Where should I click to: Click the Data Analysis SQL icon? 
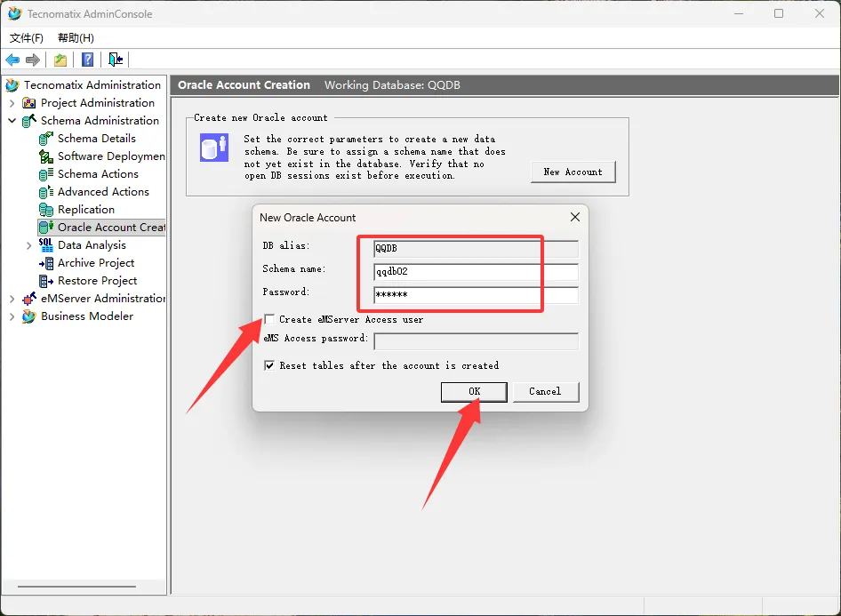(46, 245)
